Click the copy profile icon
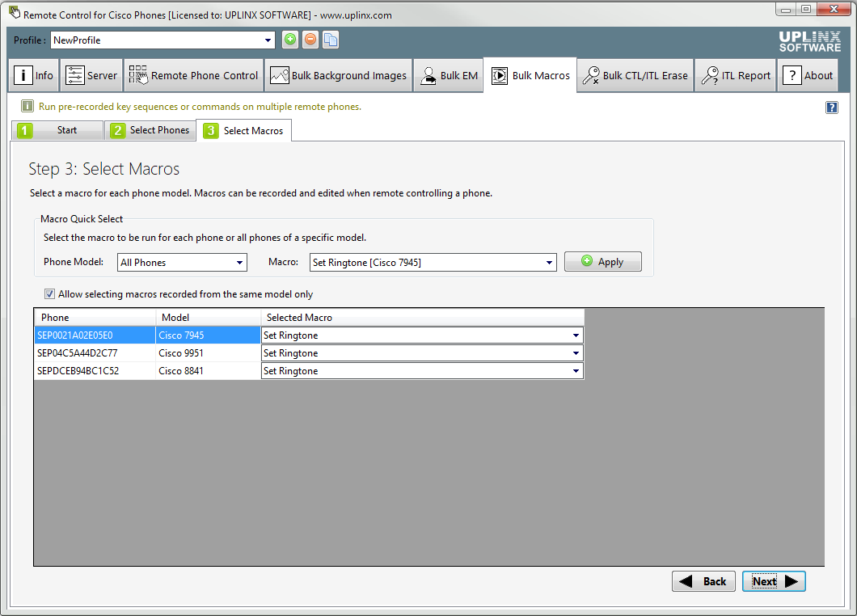This screenshot has height=616, width=857. pos(331,40)
